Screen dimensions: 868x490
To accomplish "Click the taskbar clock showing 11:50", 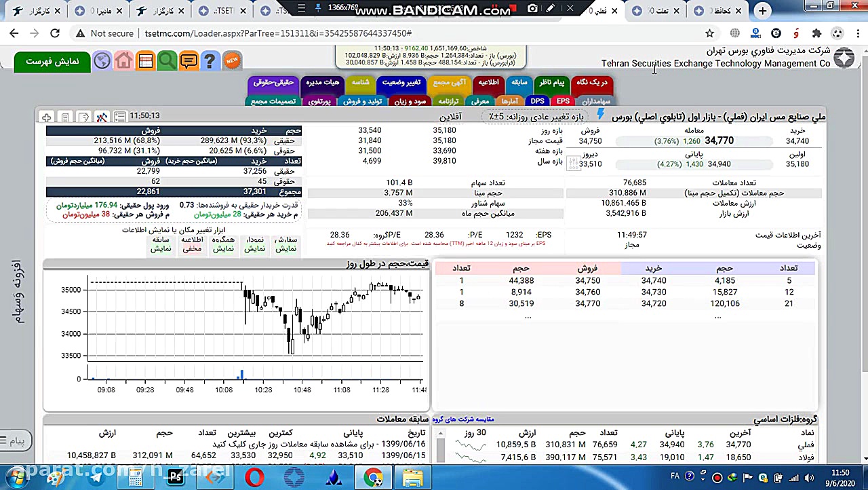I will pyautogui.click(x=840, y=477).
